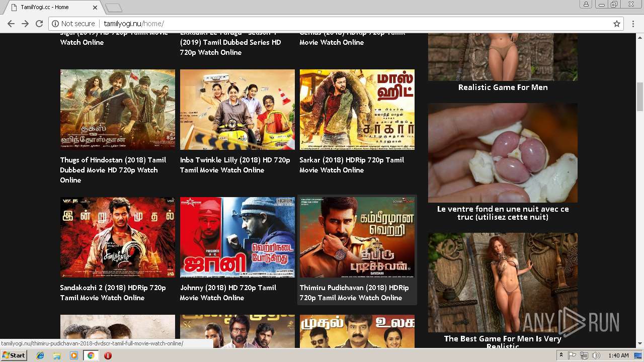
Task: Open the egg-shaped capsules ad image
Action: tap(503, 153)
